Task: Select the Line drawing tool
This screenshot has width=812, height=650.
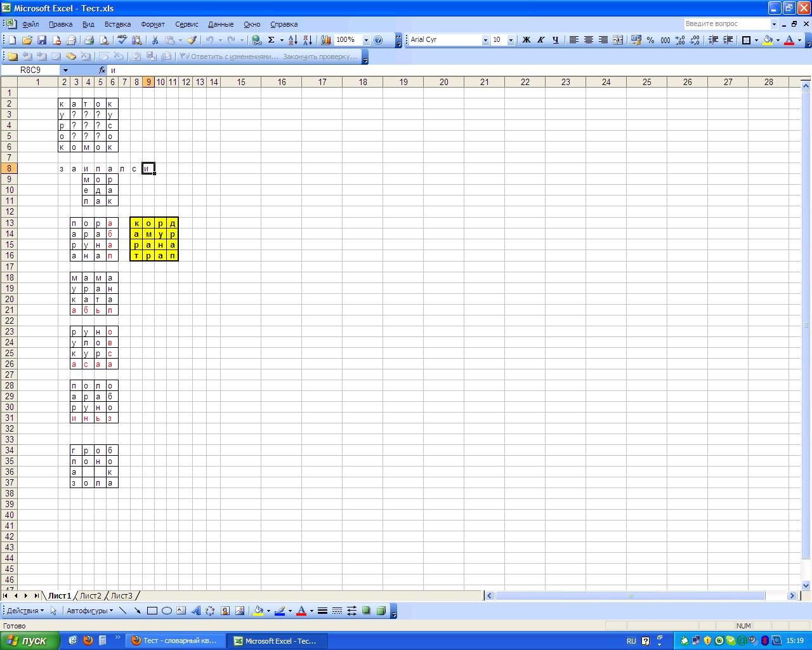Action: tap(123, 611)
